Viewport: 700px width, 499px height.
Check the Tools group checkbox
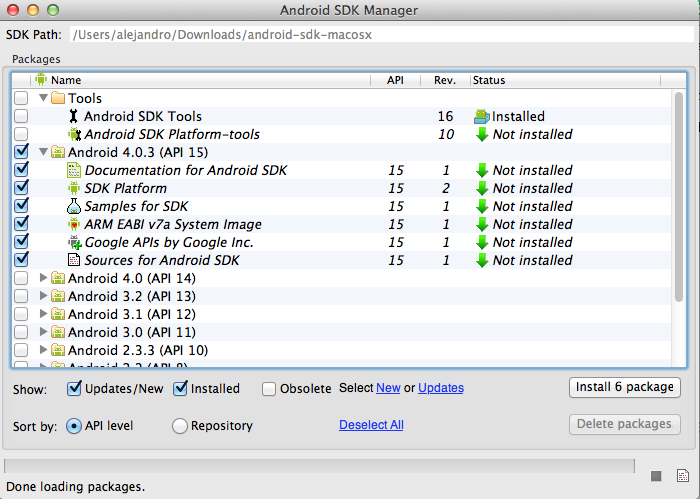[x=21, y=98]
